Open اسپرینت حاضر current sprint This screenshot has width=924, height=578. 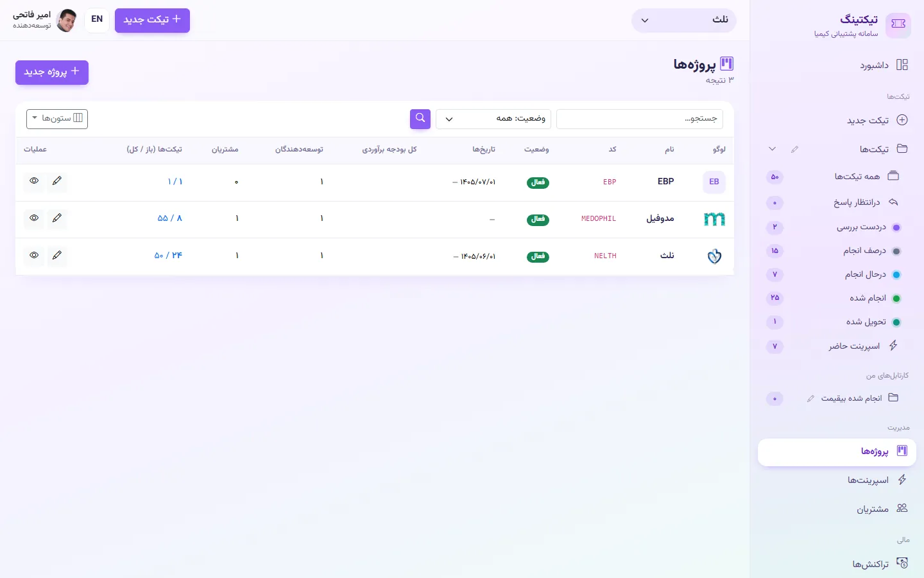pos(862,346)
